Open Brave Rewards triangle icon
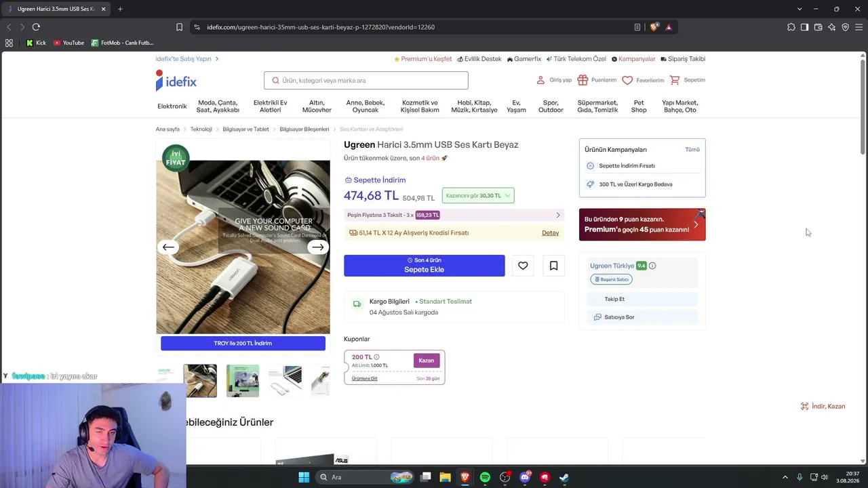 (x=669, y=27)
